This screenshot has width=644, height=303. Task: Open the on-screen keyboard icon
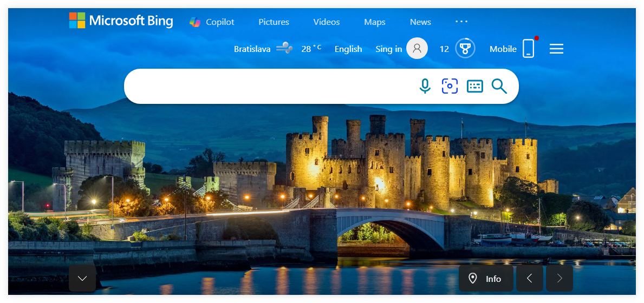click(474, 86)
